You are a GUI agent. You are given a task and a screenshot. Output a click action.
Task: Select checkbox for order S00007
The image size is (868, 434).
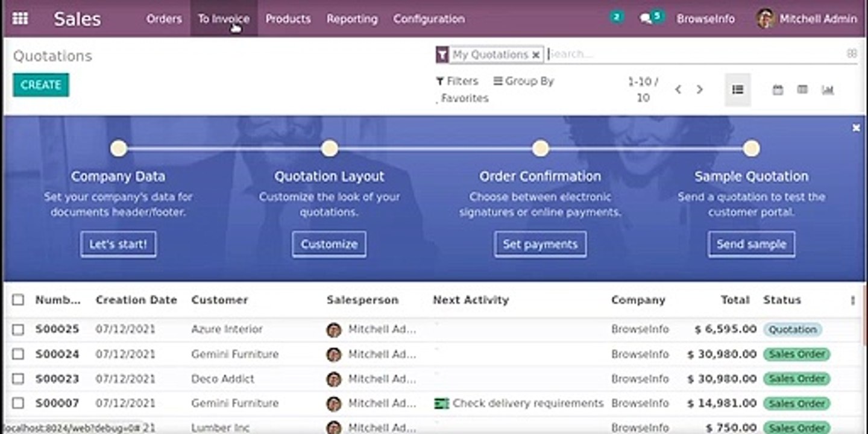18,403
